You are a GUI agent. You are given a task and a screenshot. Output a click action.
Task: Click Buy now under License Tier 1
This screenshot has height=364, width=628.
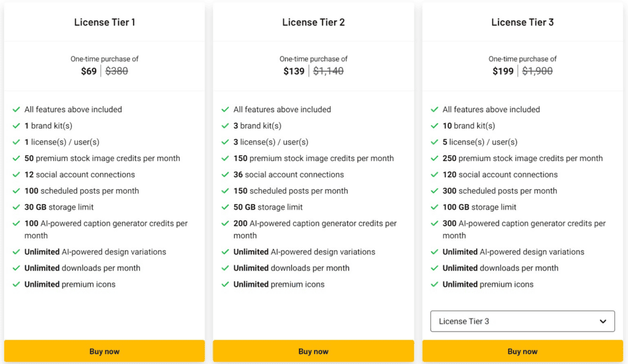click(x=104, y=351)
